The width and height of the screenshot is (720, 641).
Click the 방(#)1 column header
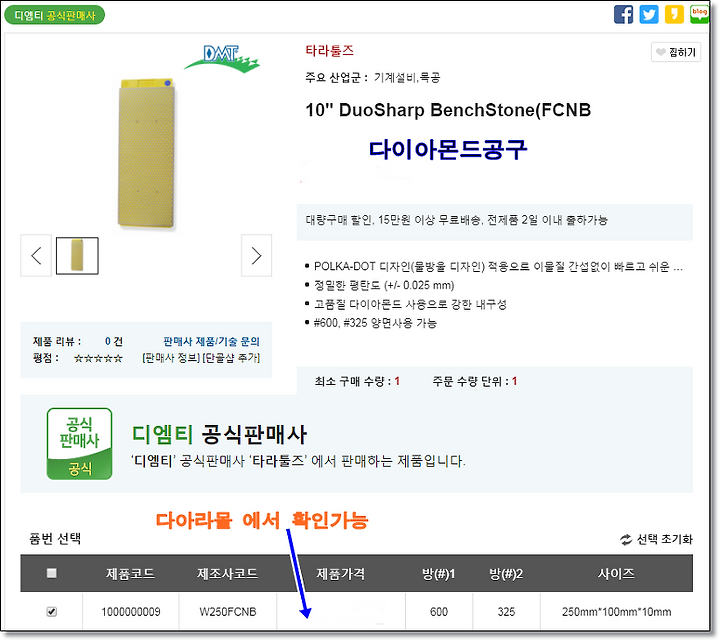tap(439, 574)
